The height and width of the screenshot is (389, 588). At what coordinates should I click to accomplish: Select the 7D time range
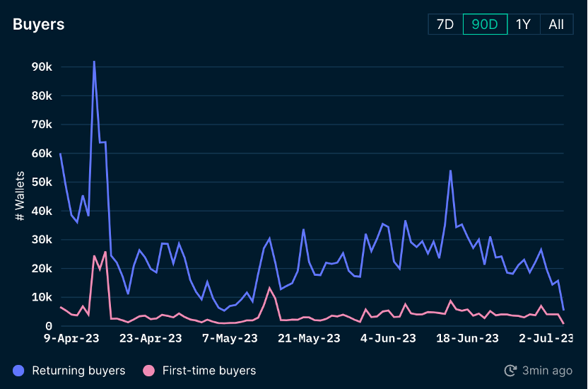(445, 24)
